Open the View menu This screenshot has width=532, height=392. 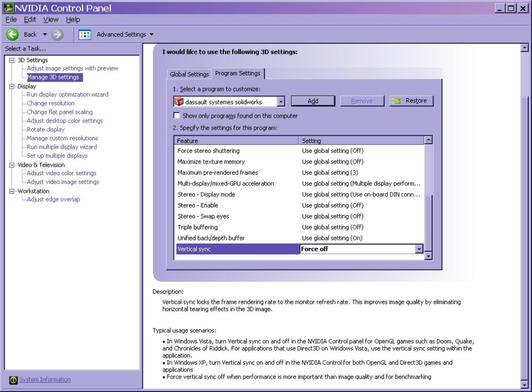click(x=50, y=20)
